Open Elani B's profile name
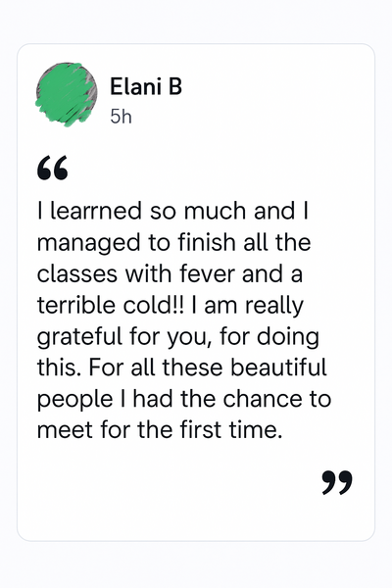Viewport: 392px width, 588px height. (146, 86)
